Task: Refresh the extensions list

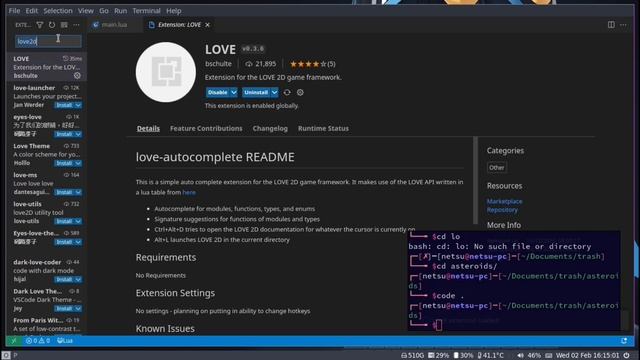Action: (x=52, y=25)
